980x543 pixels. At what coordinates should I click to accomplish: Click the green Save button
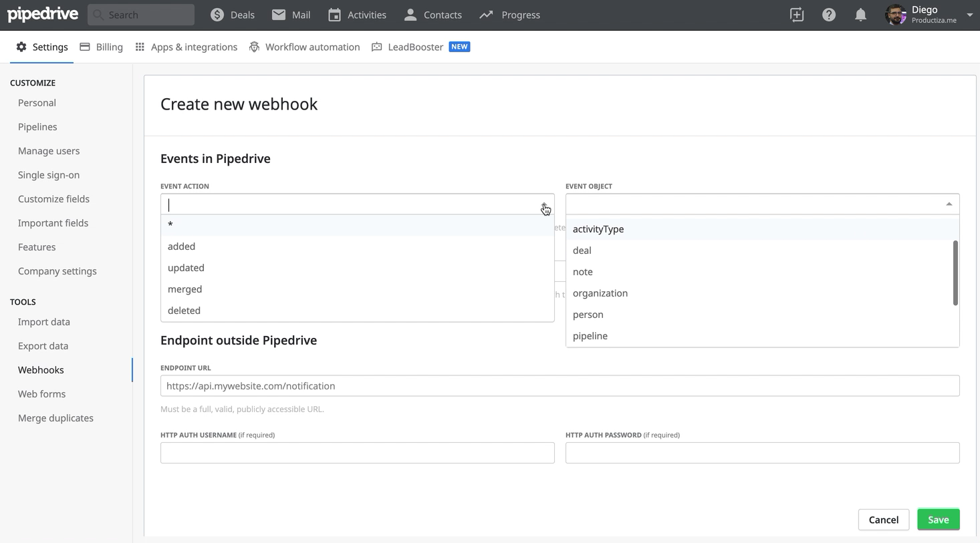[938, 520]
